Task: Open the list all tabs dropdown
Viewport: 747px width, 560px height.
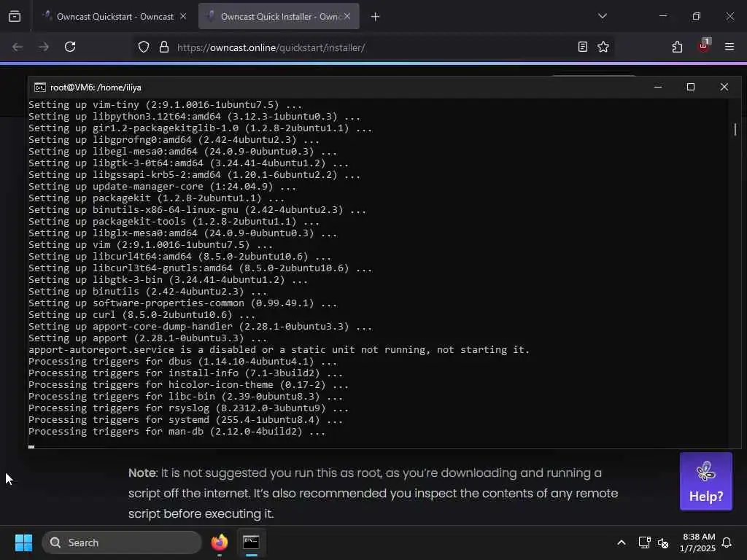Action: coord(603,16)
